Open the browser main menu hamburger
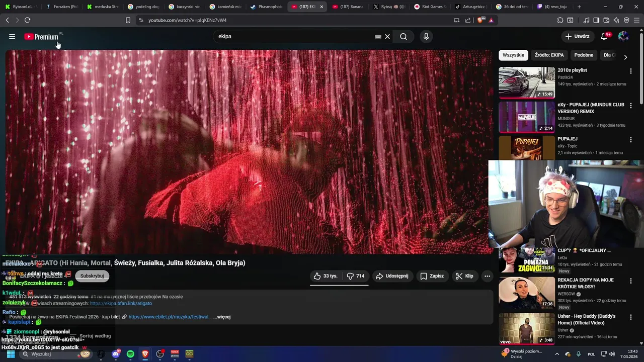644x362 pixels. pyautogui.click(x=636, y=20)
